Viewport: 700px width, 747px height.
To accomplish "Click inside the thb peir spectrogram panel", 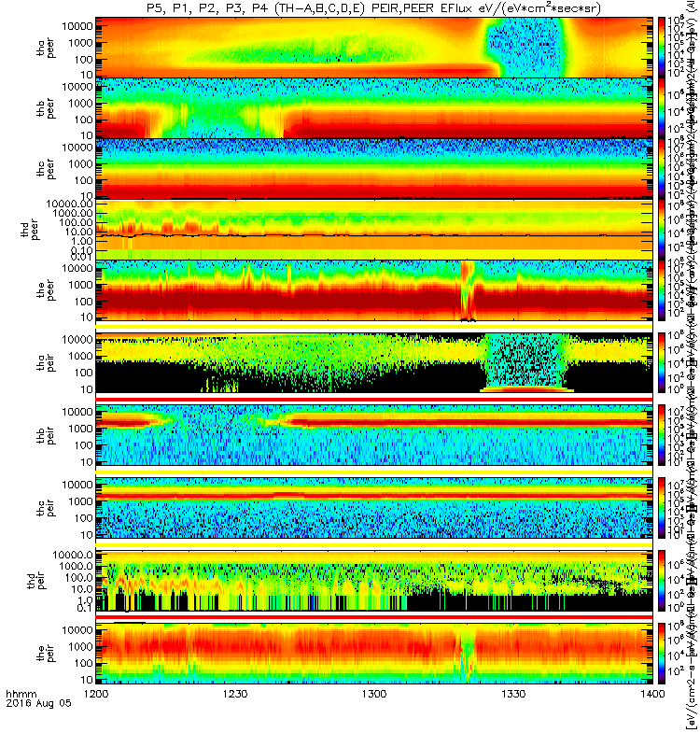I will click(x=374, y=435).
